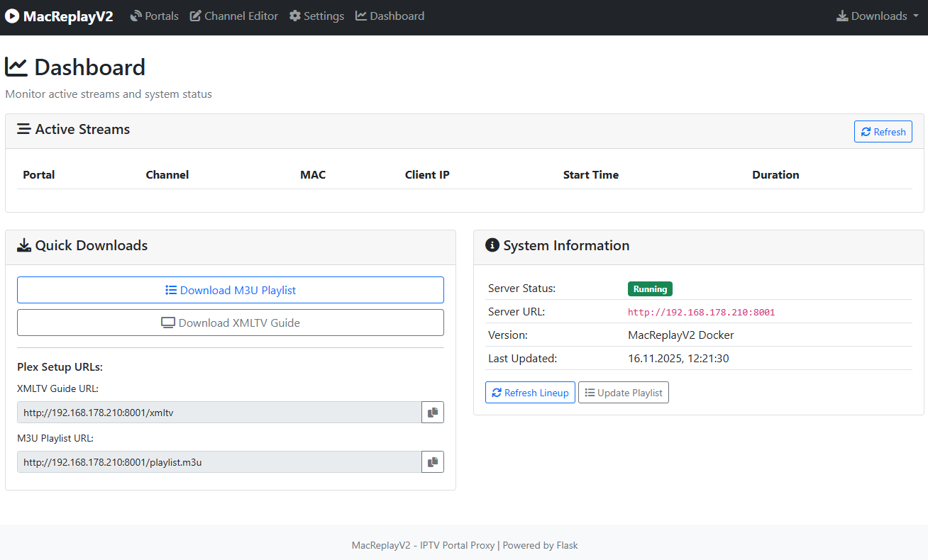Click the last updated timestamp 16.11.2025, 12:21:30

pos(678,358)
